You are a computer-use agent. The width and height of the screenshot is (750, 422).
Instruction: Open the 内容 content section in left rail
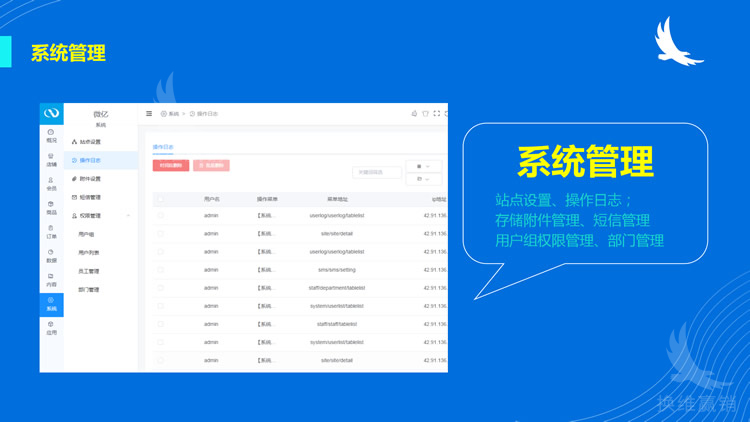[x=51, y=280]
